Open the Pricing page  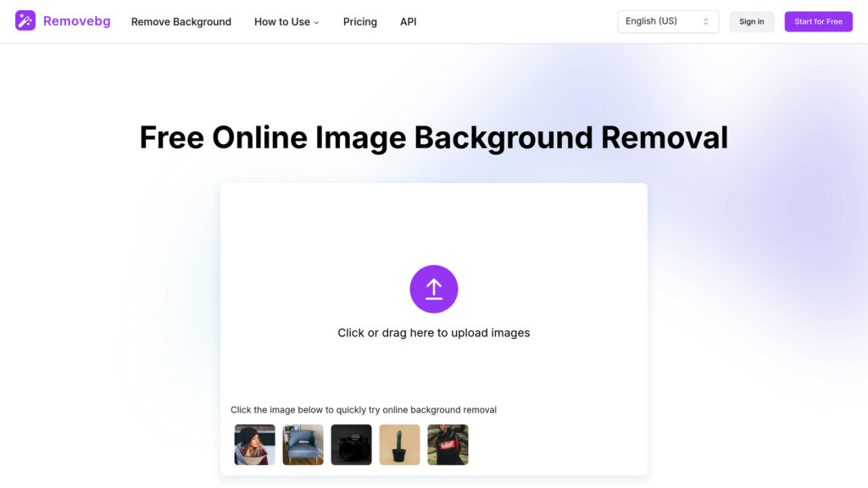(x=359, y=22)
